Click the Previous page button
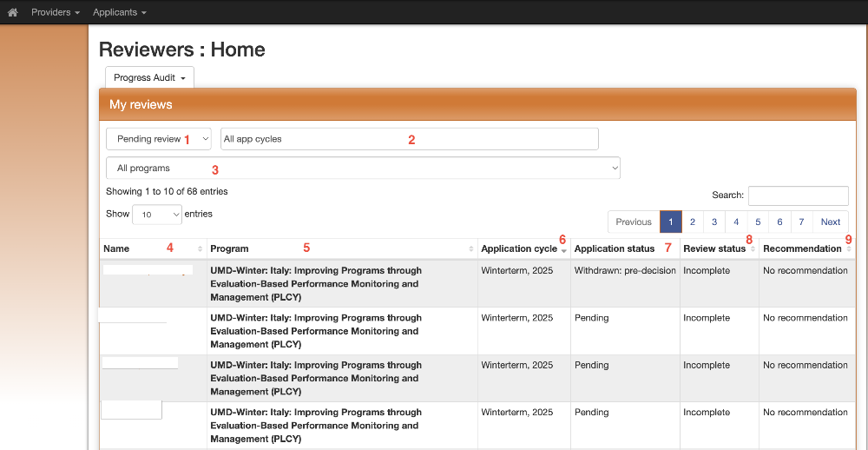The image size is (868, 450). coord(633,222)
